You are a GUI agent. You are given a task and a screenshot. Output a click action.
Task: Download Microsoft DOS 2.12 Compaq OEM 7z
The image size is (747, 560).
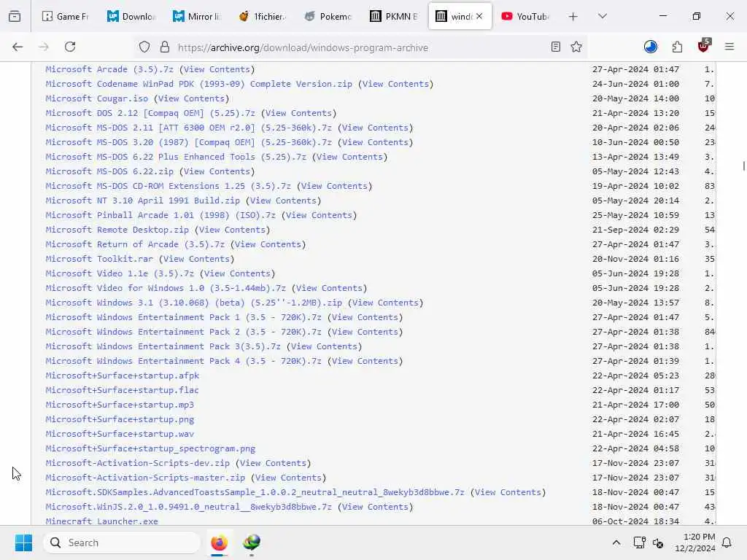[150, 113]
